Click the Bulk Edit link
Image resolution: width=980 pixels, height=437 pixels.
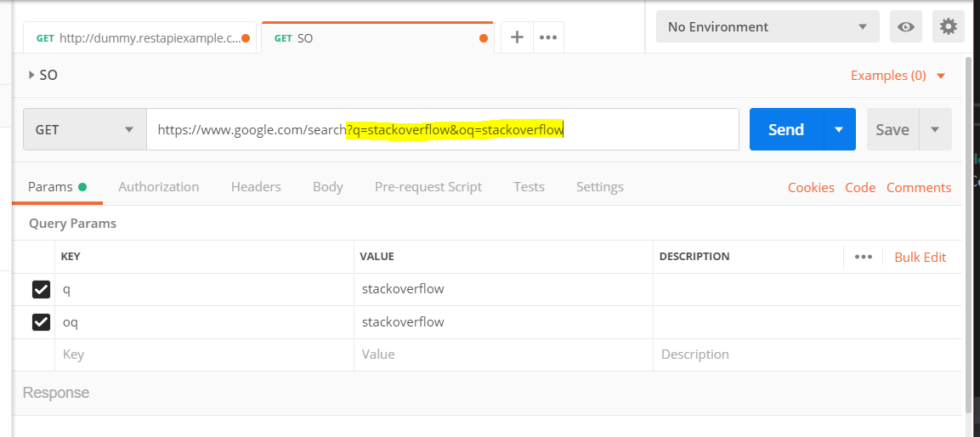click(920, 257)
